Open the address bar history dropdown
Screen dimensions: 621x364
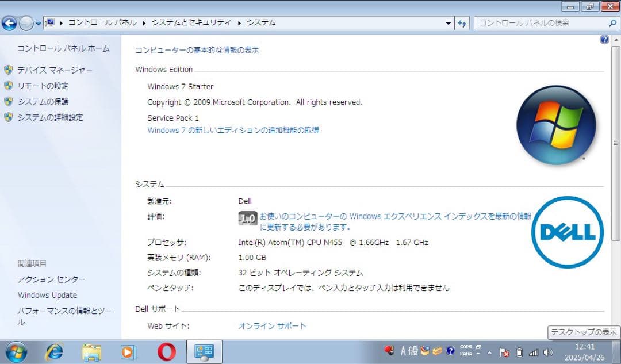448,23
